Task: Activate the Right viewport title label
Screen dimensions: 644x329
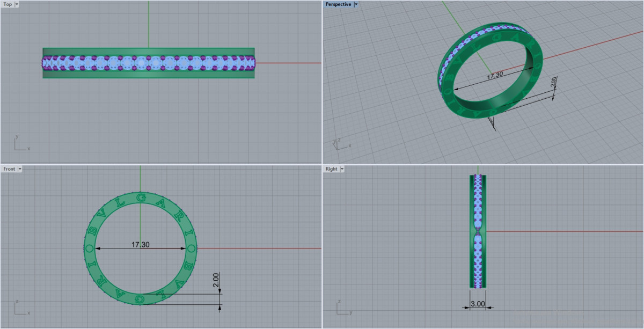Action: click(331, 169)
